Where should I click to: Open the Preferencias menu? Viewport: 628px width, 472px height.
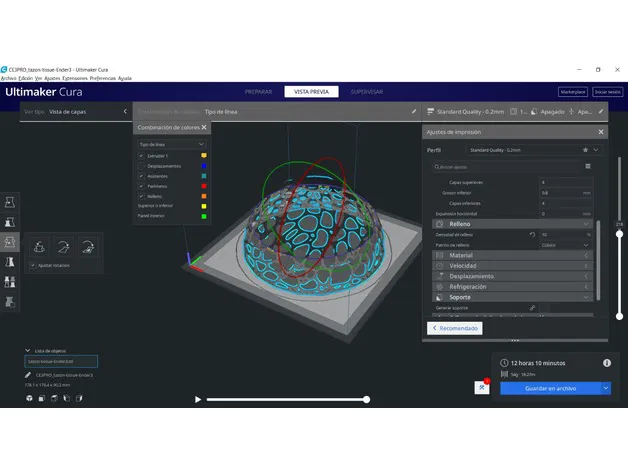(103, 78)
